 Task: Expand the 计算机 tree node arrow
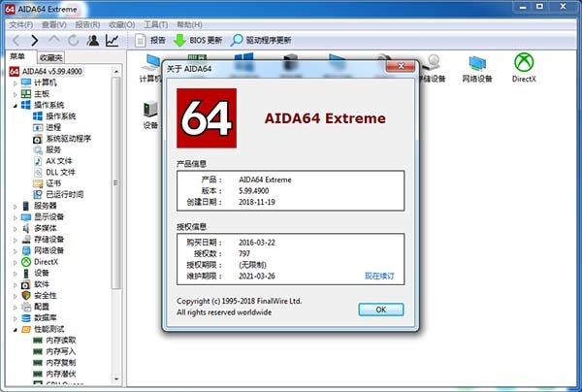16,83
